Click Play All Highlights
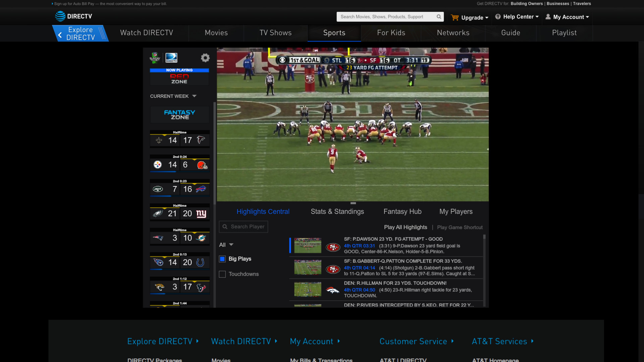644x362 pixels. (x=406, y=227)
